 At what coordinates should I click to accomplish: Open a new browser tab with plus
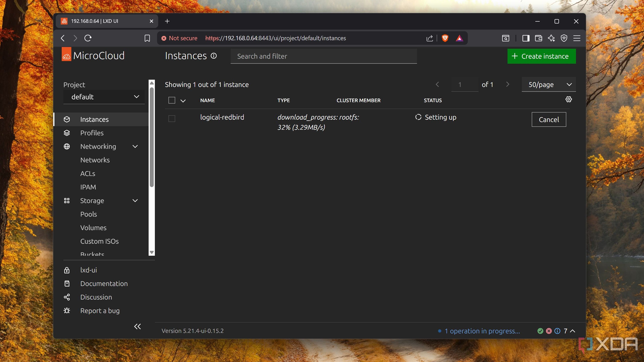[x=167, y=21]
